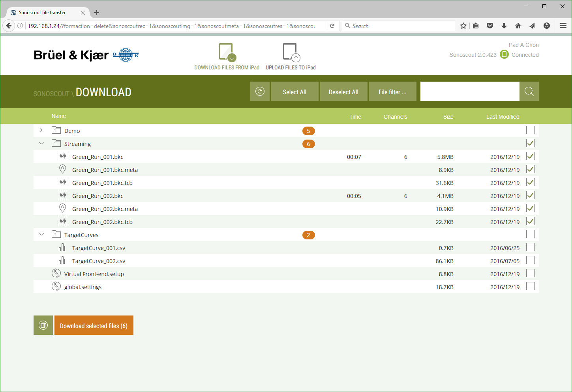Click the Upload Files to iPad icon

[291, 52]
